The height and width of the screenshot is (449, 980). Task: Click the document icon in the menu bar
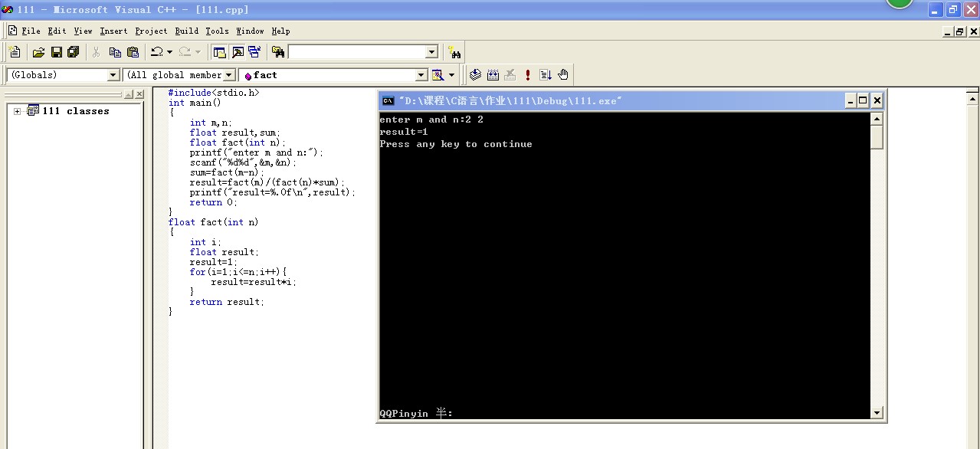point(11,31)
